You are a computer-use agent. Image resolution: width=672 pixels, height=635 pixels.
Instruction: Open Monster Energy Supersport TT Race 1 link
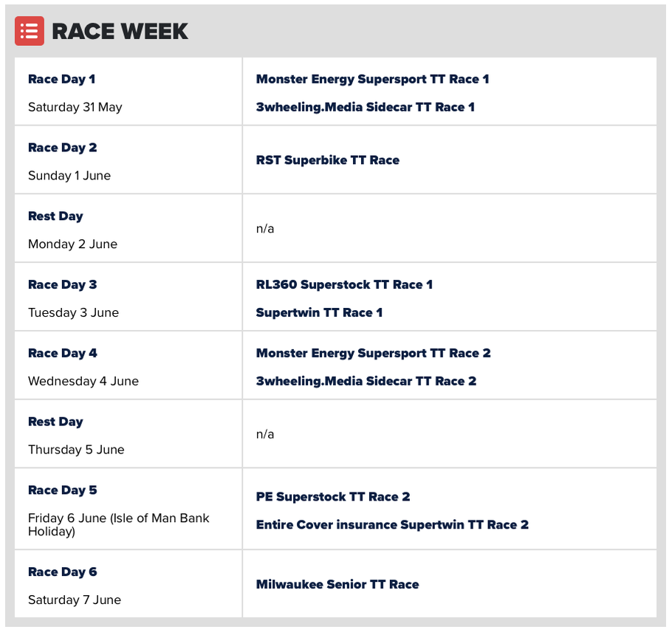(372, 79)
